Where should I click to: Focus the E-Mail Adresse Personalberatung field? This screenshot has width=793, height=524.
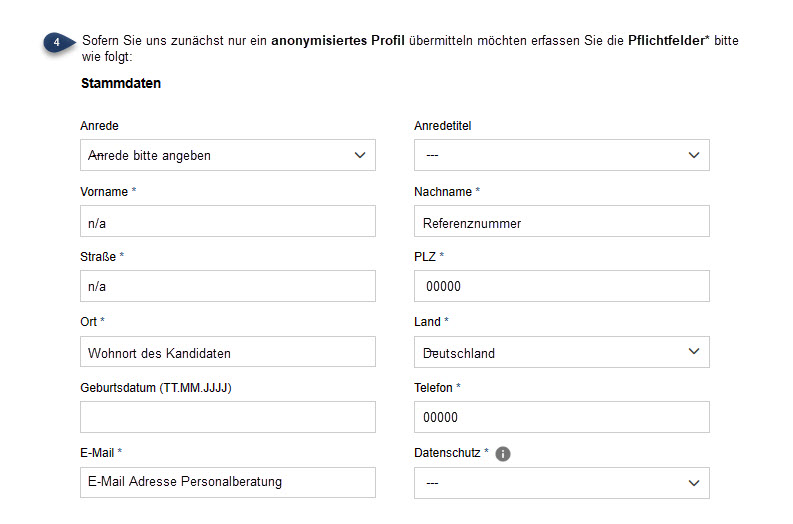(x=228, y=483)
